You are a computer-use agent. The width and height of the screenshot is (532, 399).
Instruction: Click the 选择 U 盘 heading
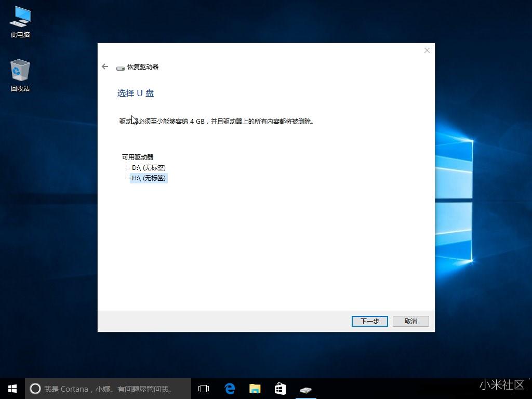tap(136, 93)
